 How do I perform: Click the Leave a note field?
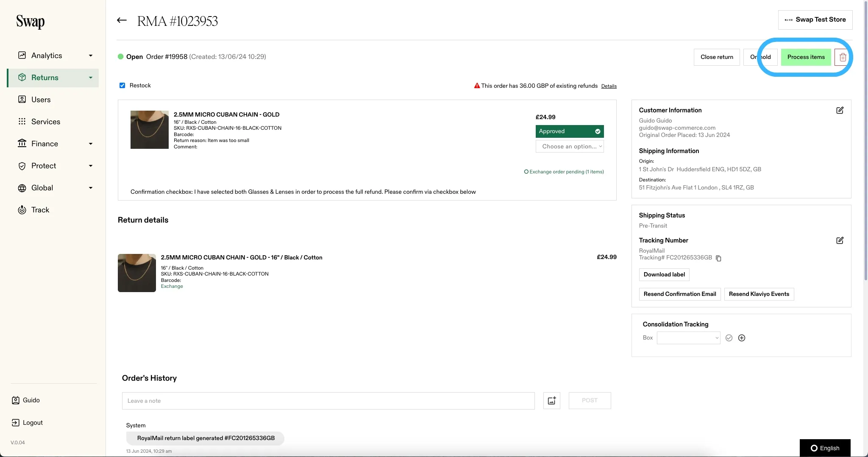(x=328, y=401)
